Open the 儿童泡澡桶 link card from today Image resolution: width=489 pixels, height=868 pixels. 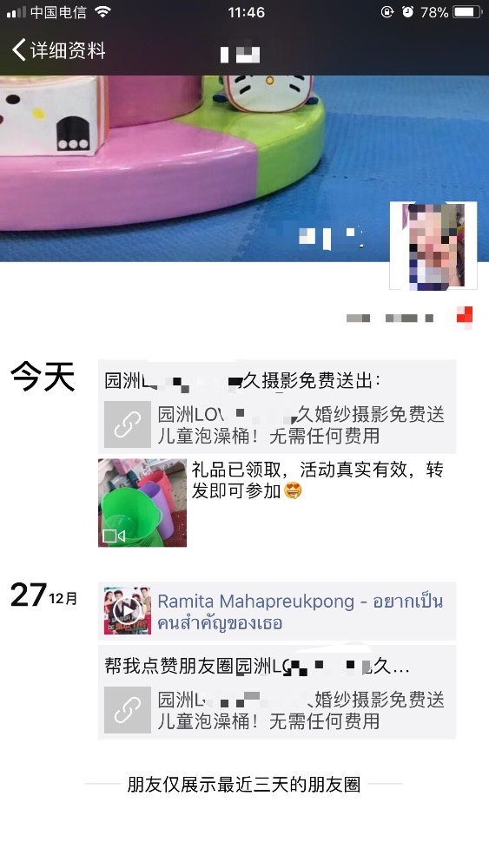277,424
